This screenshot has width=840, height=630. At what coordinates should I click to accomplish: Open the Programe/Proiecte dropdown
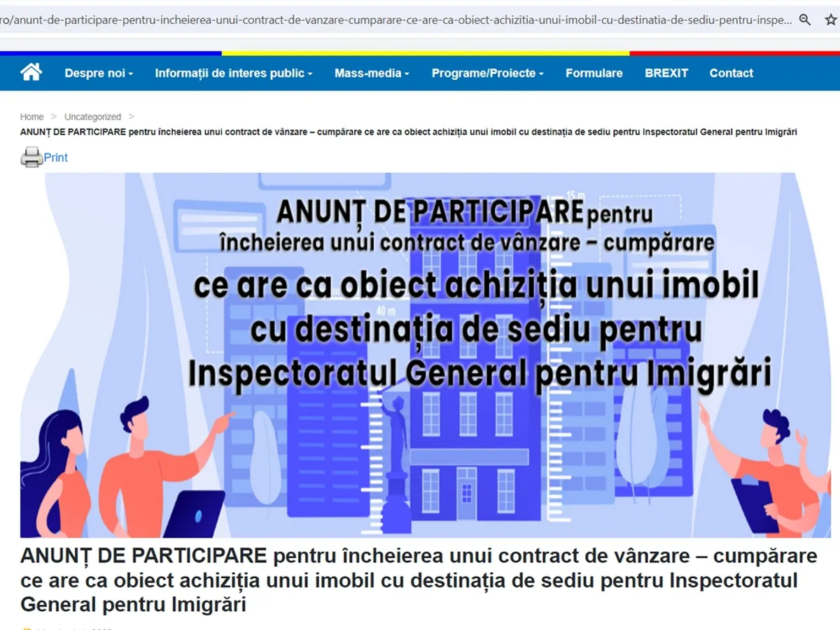tap(487, 73)
